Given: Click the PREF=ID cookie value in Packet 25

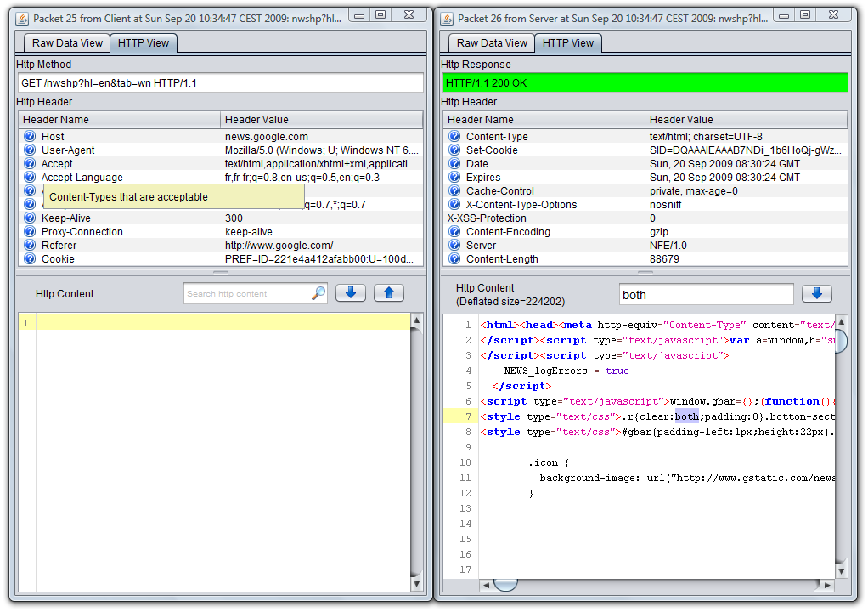Looking at the screenshot, I should 318,258.
